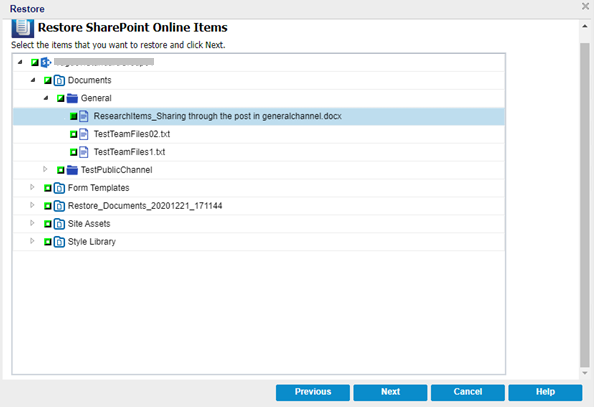Click the Previous button

click(x=313, y=392)
